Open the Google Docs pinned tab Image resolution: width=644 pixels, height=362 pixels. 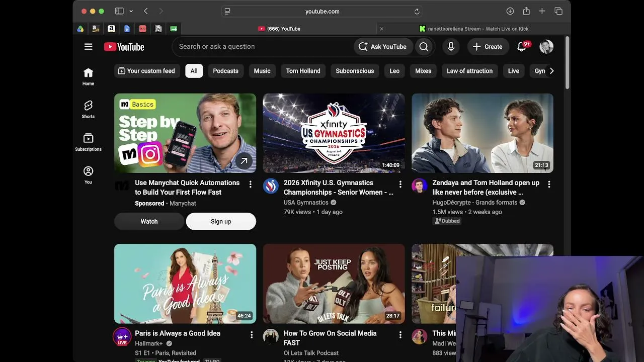(x=127, y=29)
